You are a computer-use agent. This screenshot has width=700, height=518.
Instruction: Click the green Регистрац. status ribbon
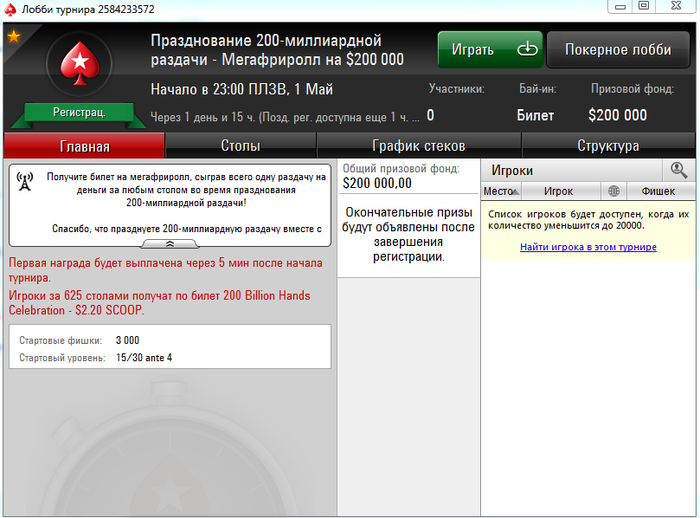pyautogui.click(x=79, y=113)
